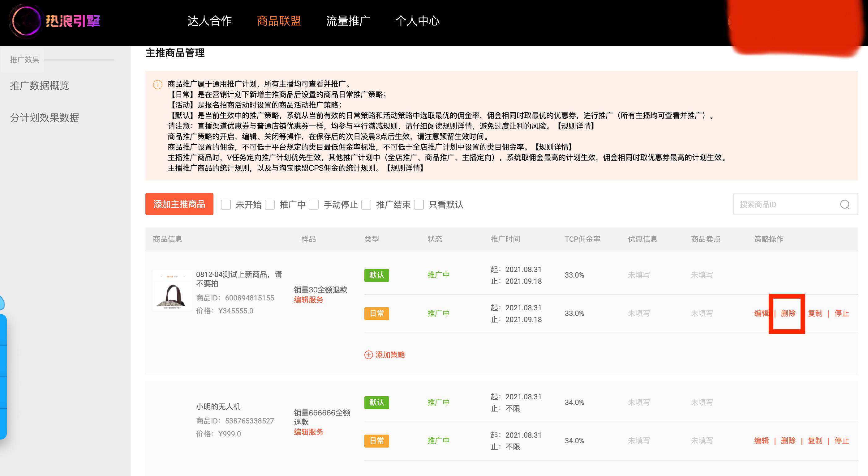Click 停止 on the 34.0% 日常 strategy
Screen dimensions: 868x476
pos(841,441)
